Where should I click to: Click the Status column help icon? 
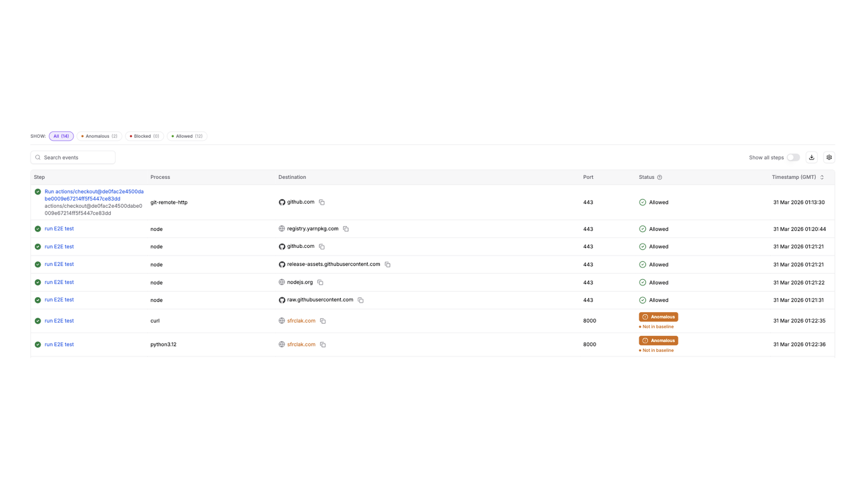point(660,177)
